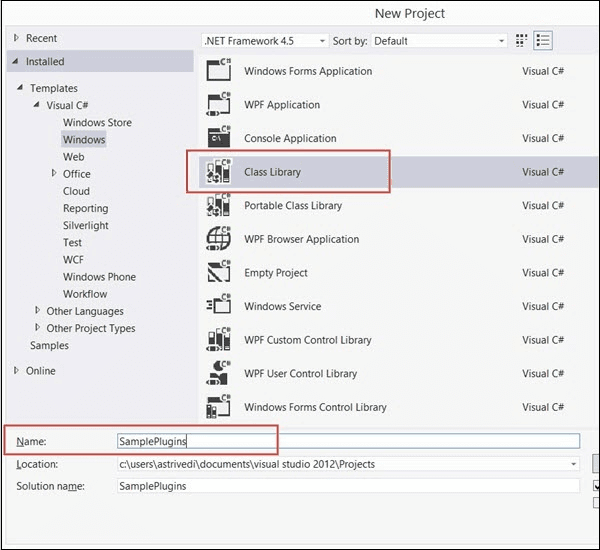Click the Solution name text field

pos(347,486)
